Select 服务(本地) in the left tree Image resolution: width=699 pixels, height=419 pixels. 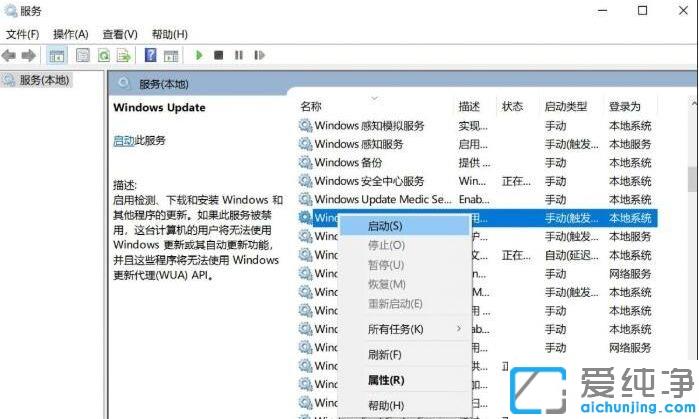tap(37, 80)
